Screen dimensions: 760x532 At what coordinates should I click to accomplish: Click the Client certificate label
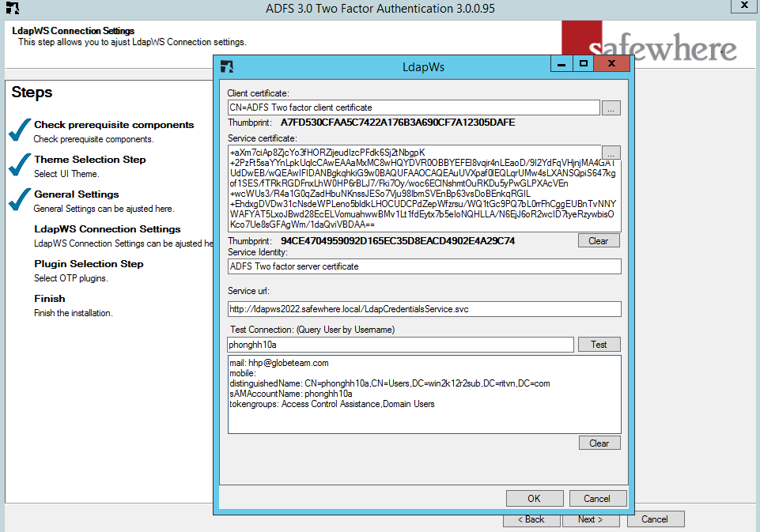258,93
